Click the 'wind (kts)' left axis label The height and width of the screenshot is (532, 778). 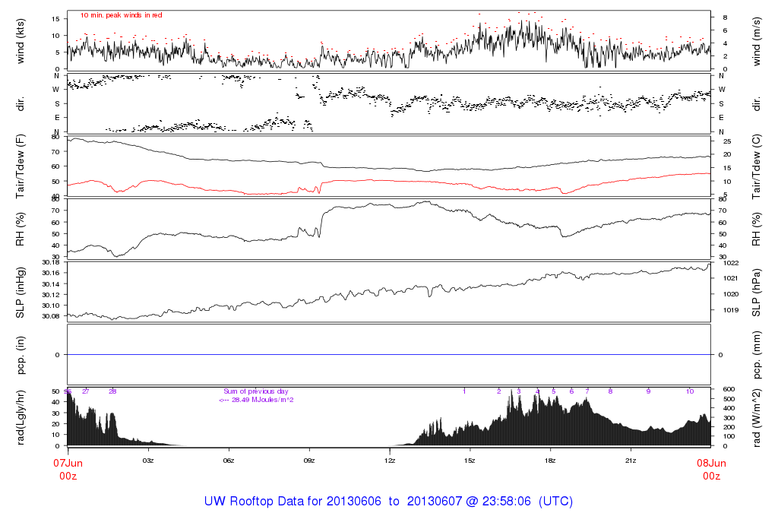pyautogui.click(x=21, y=41)
